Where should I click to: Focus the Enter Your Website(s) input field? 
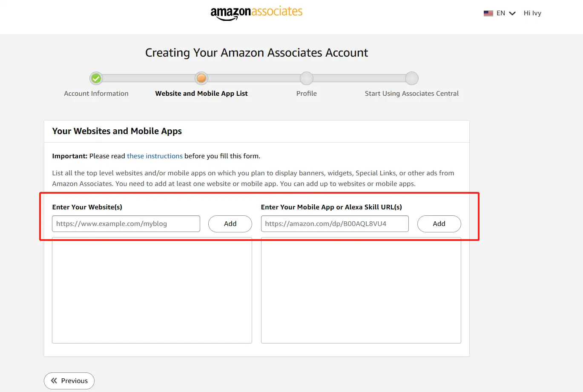click(x=126, y=224)
